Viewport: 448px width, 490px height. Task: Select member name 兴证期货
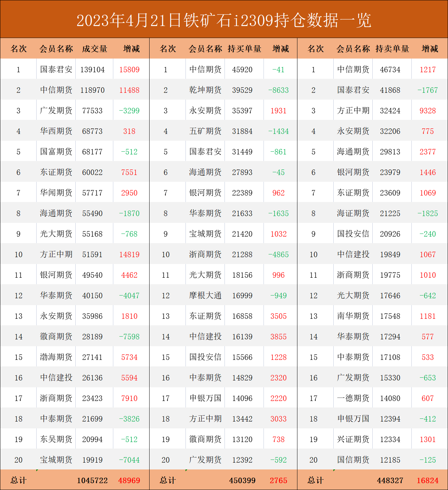click(x=353, y=439)
